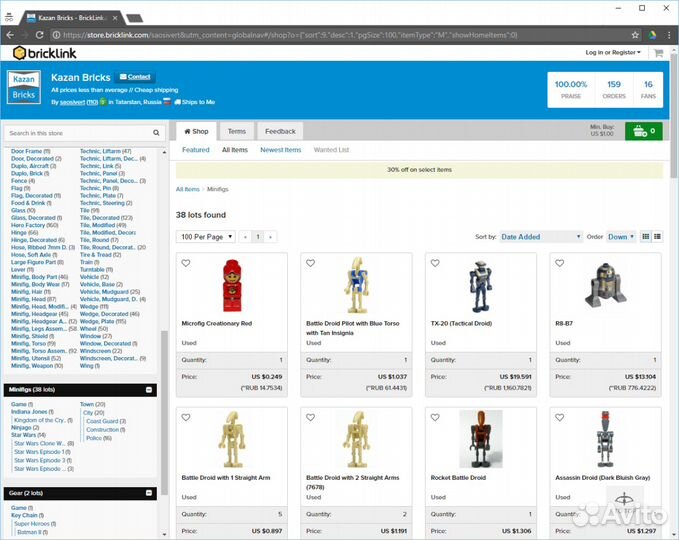Add Microfig Creationary Red to wishlist

(x=186, y=263)
